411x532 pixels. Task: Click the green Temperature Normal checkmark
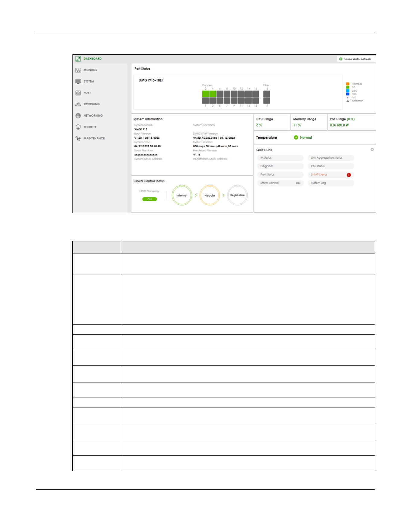point(296,137)
